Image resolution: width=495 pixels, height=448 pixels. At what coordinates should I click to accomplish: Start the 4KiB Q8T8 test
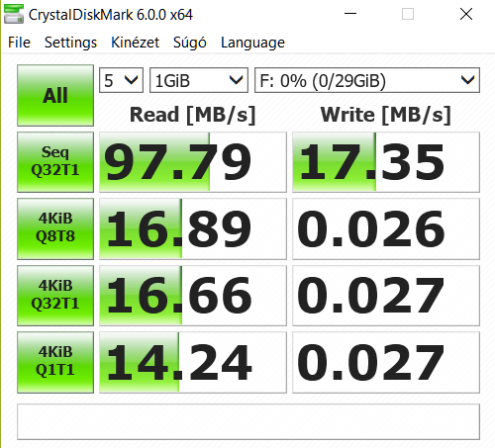click(x=55, y=228)
